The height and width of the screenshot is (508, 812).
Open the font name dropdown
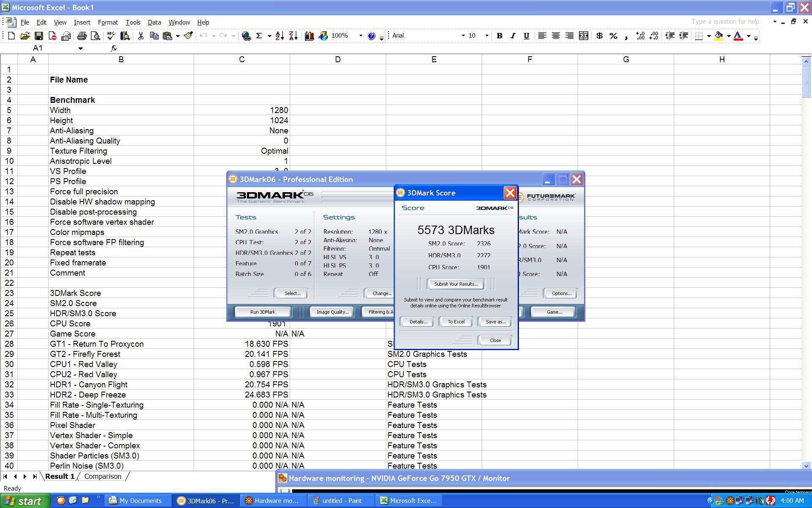(x=463, y=36)
